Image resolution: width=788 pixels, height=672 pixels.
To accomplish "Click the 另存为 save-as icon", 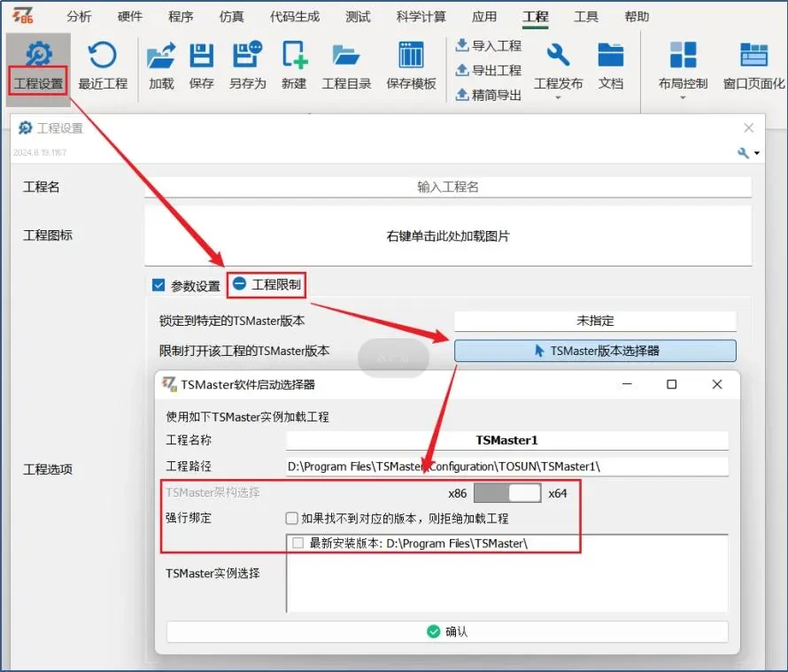I will click(247, 56).
